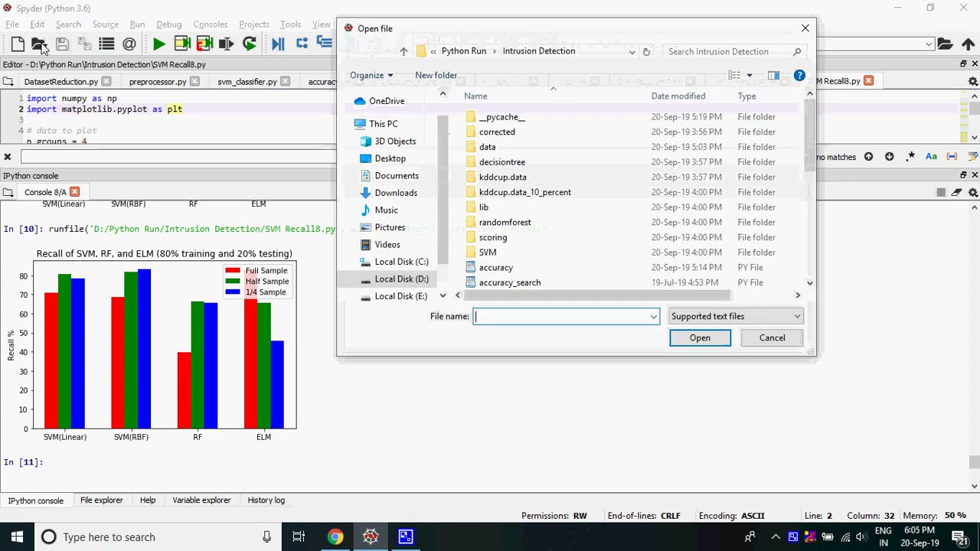This screenshot has height=551, width=980.
Task: Open Chrome from the taskbar
Action: tap(335, 536)
